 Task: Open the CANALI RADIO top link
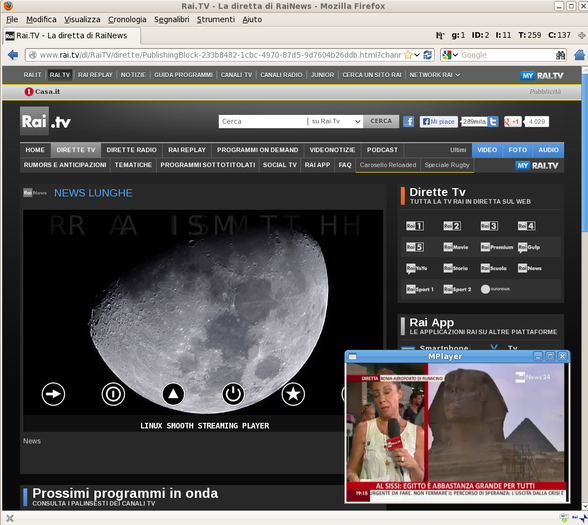click(x=281, y=75)
